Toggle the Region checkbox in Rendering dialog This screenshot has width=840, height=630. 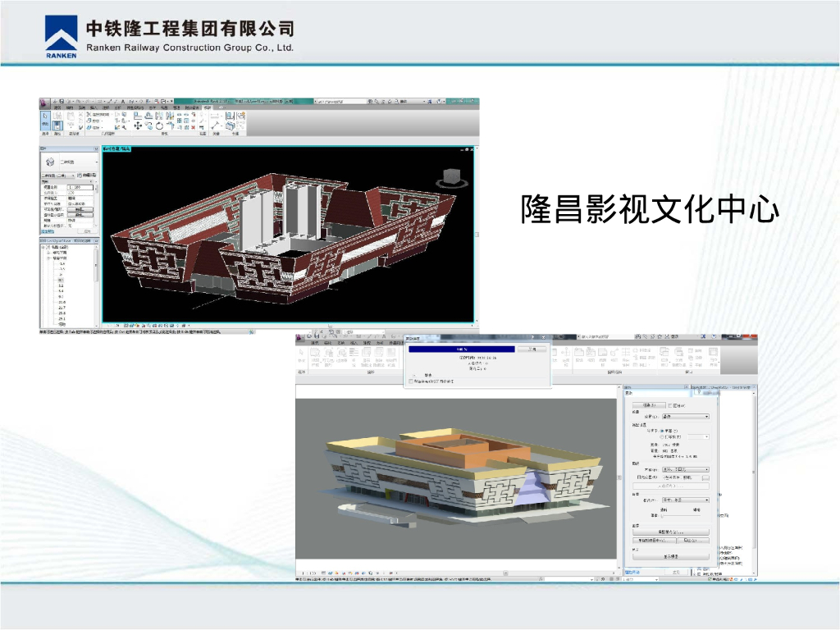(x=669, y=405)
